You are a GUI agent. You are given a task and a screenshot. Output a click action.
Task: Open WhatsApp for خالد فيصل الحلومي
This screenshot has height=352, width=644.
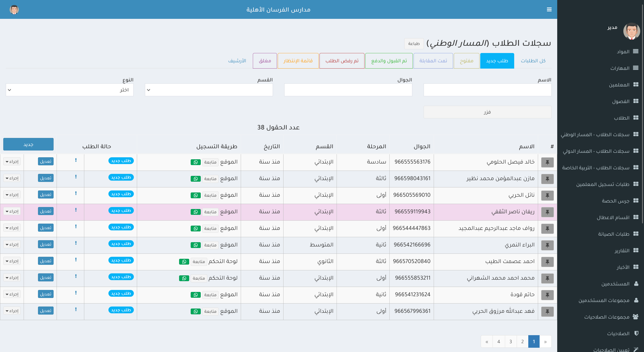[196, 162]
